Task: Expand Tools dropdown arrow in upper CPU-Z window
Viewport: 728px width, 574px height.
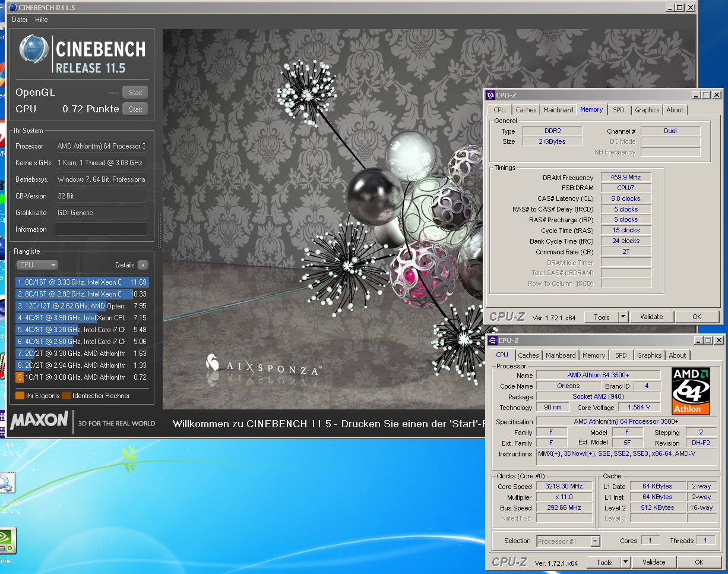Action: (623, 317)
